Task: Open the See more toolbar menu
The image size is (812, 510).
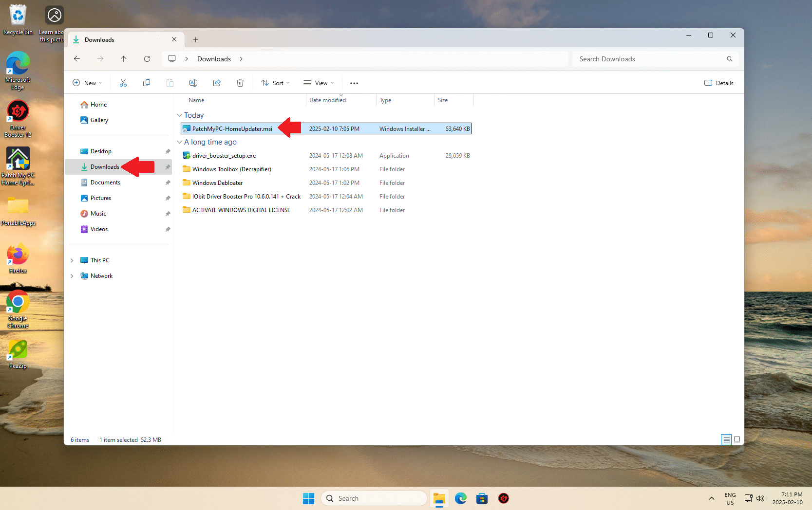Action: 354,83
